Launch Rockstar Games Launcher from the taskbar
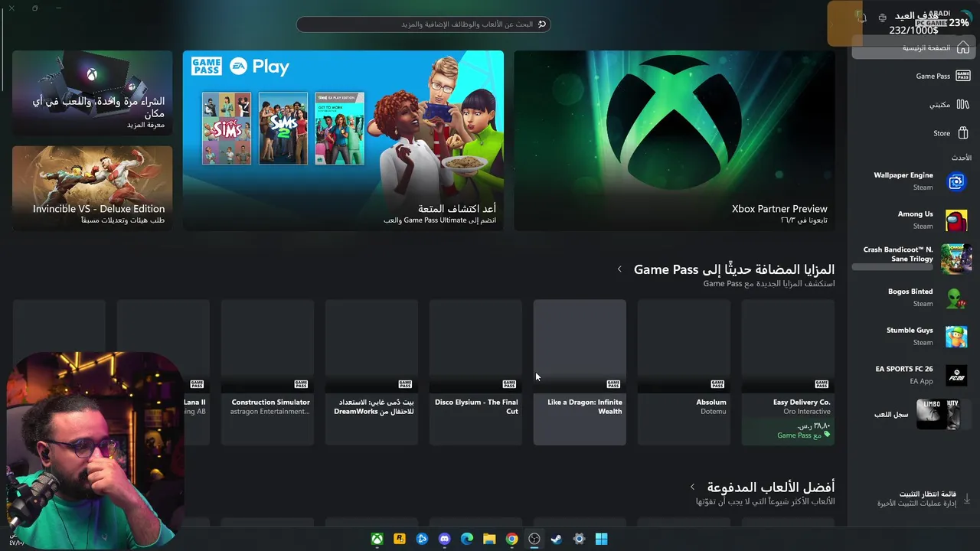 coord(400,539)
